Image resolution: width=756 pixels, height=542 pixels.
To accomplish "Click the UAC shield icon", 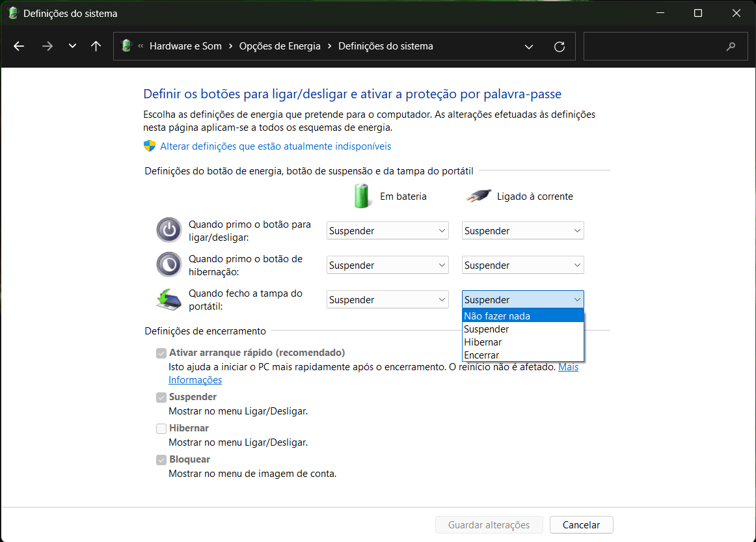I will pos(150,146).
